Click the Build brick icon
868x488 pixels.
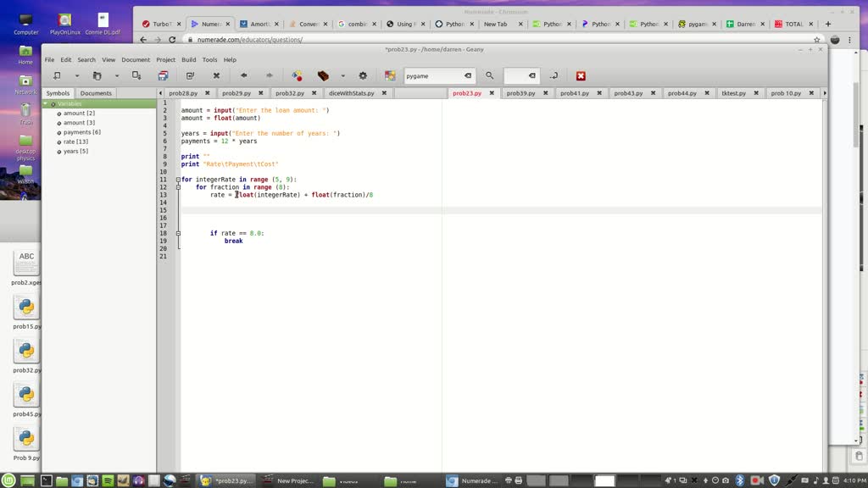pos(323,75)
